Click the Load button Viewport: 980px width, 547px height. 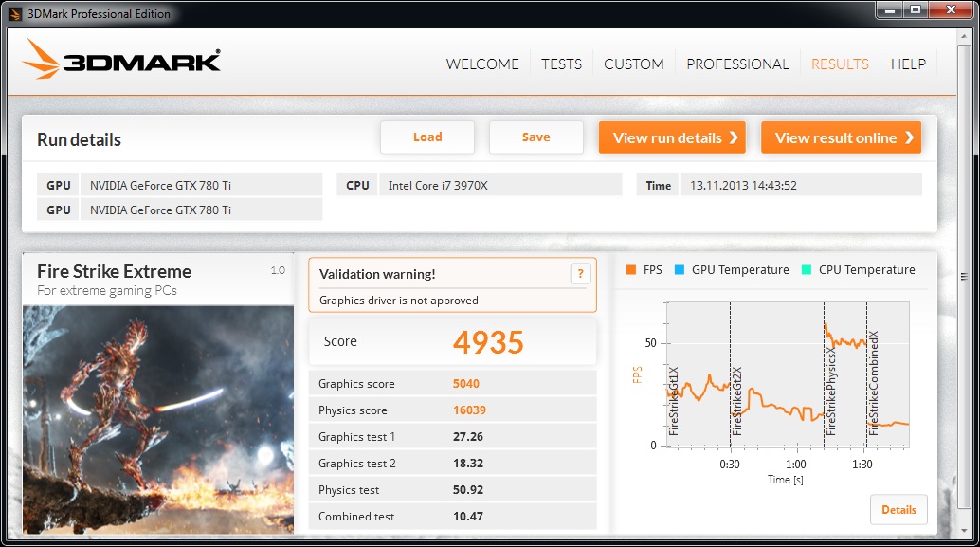click(x=427, y=137)
